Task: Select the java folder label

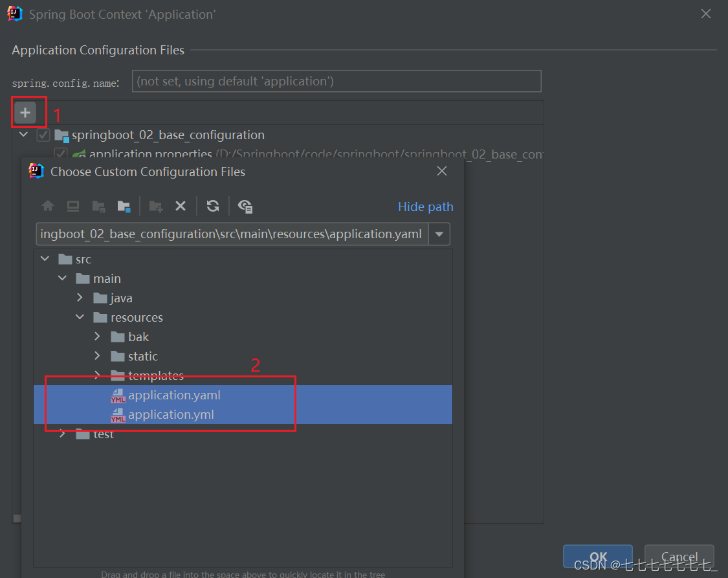Action: [121, 298]
